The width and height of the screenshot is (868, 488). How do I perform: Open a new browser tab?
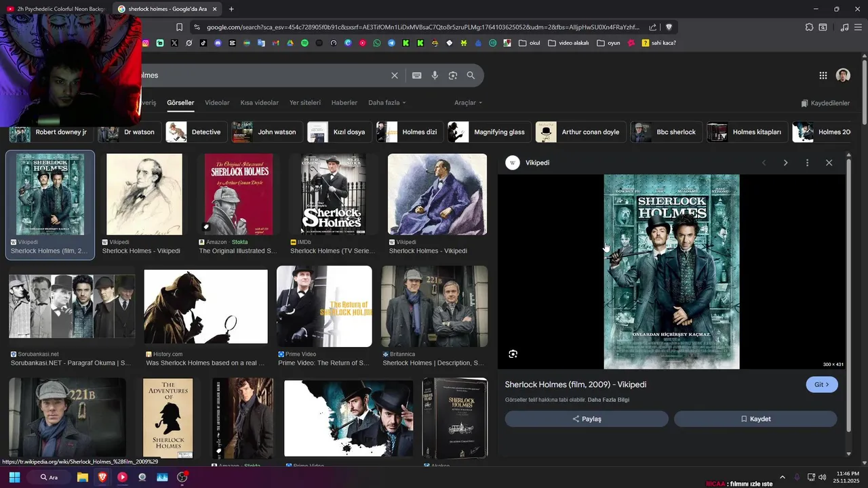[231, 9]
